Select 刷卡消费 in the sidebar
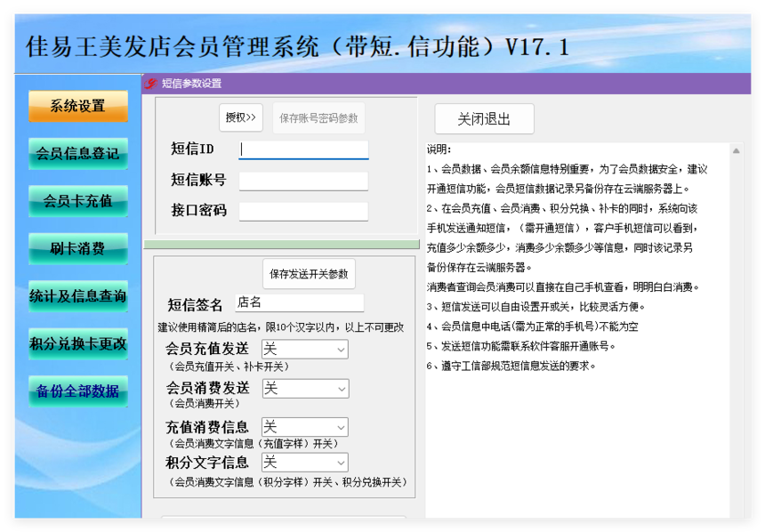 [78, 248]
